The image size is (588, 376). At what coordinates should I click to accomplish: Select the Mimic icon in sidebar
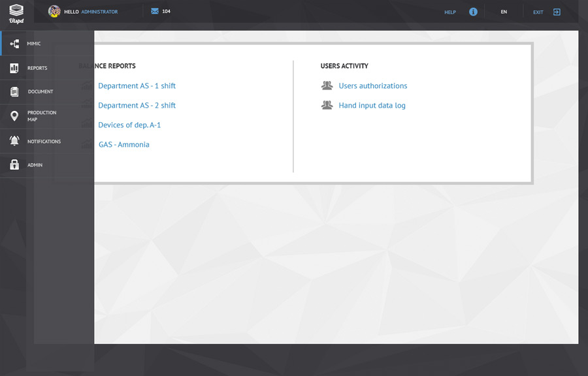[x=14, y=43]
